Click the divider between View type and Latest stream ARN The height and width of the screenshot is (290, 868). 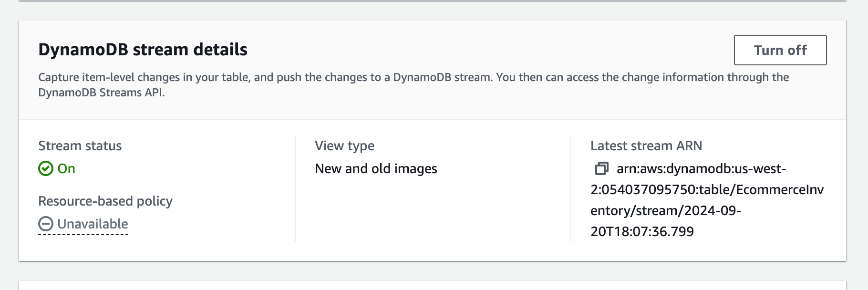click(x=571, y=188)
